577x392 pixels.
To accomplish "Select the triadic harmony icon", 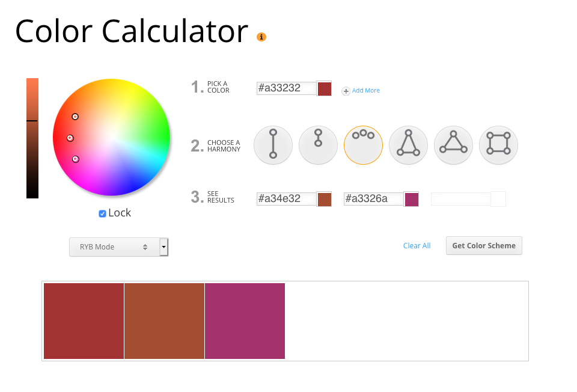I will pyautogui.click(x=453, y=145).
